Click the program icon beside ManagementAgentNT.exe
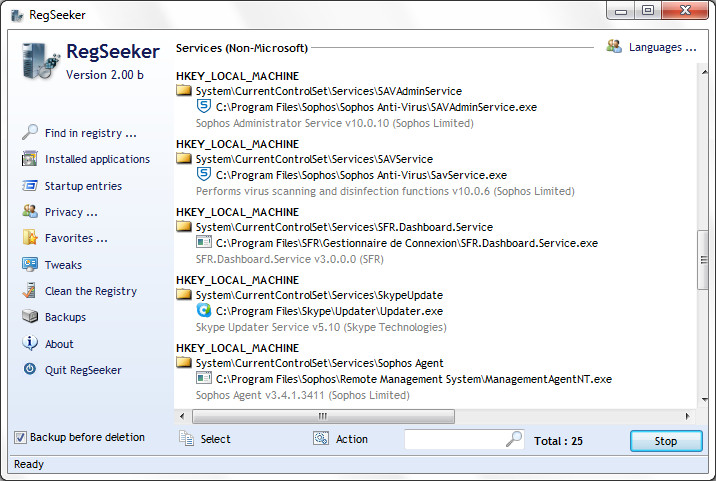716x481 pixels. tap(204, 378)
